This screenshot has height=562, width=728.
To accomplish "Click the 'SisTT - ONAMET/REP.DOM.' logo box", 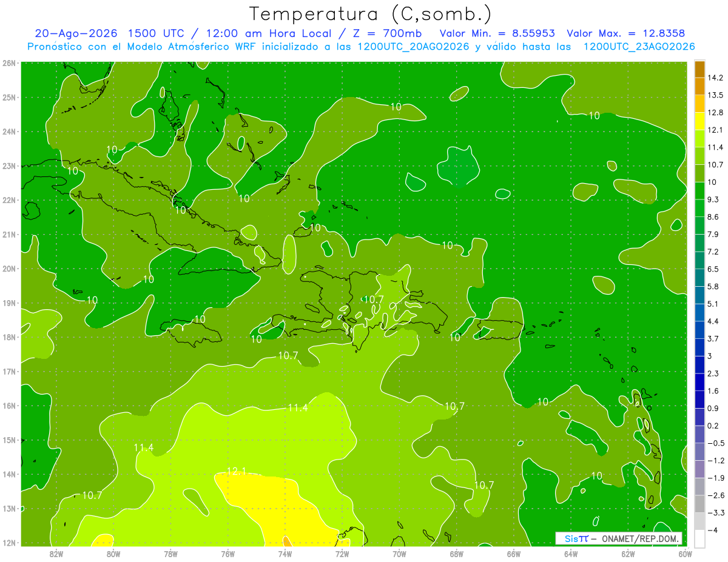I will [x=618, y=538].
